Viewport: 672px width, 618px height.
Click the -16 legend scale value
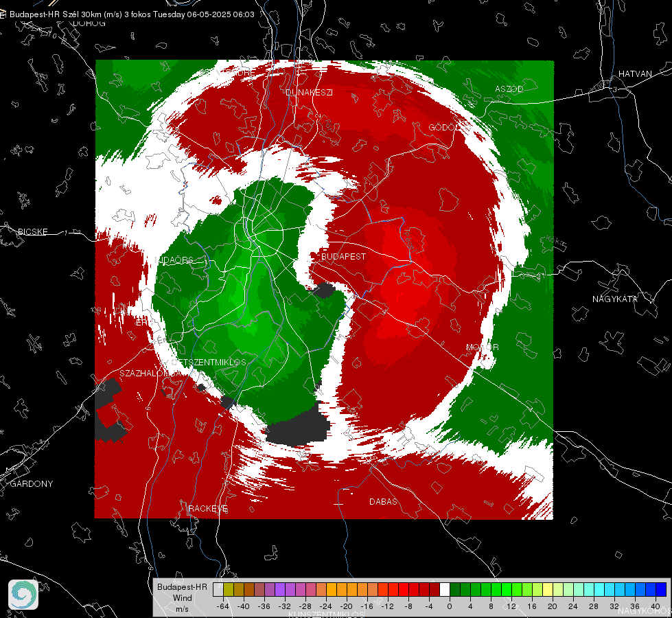pyautogui.click(x=367, y=606)
